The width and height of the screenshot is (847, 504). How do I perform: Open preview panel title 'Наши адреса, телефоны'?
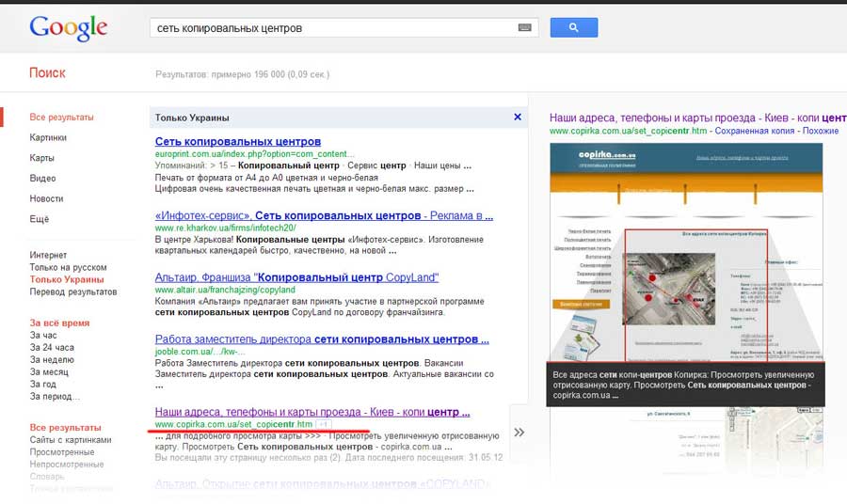tap(698, 118)
